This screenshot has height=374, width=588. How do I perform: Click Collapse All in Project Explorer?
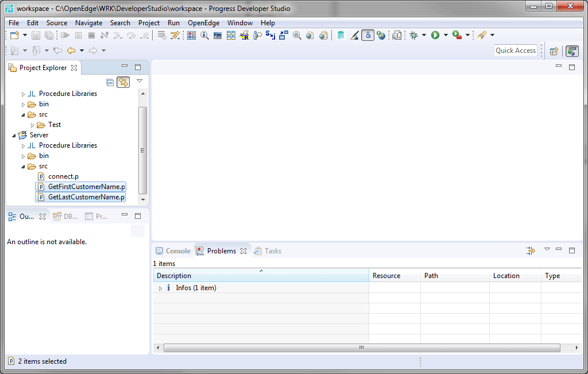[x=110, y=82]
